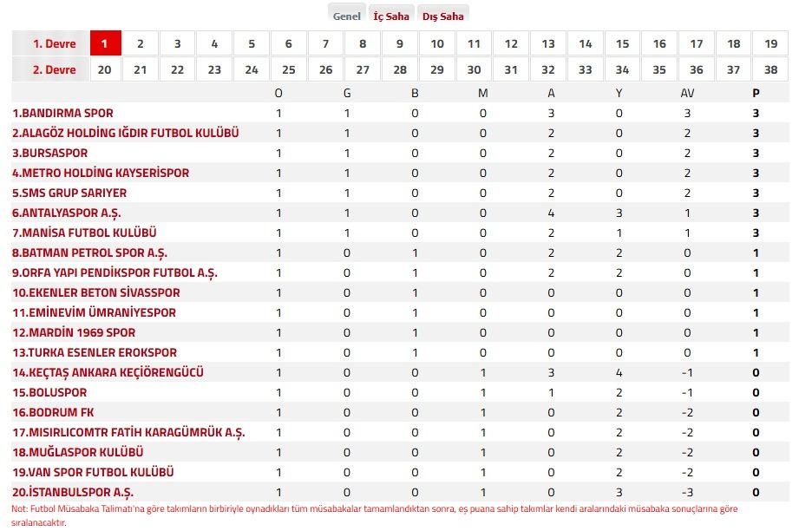Select week 1 in 1. Devre
This screenshot has width=812, height=531.
click(x=106, y=43)
